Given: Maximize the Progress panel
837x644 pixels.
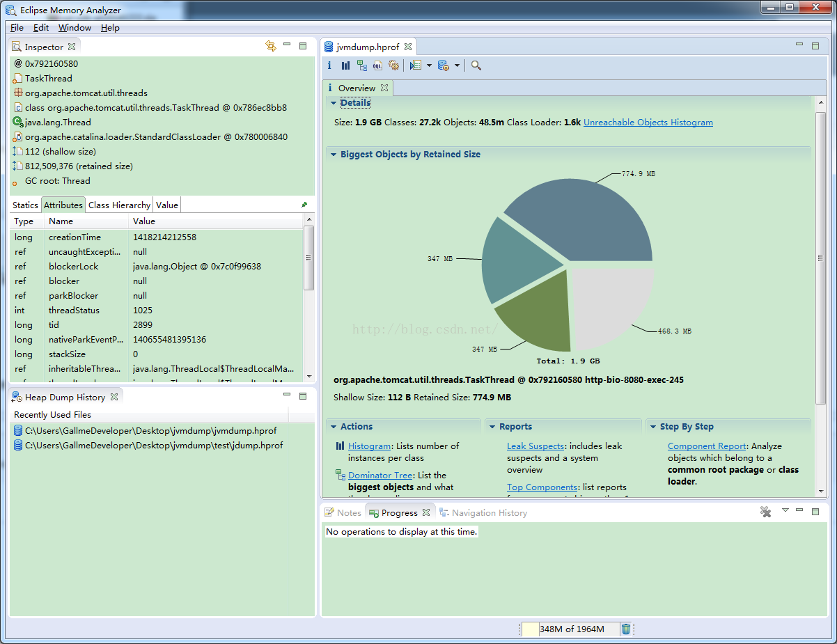Looking at the screenshot, I should [815, 512].
